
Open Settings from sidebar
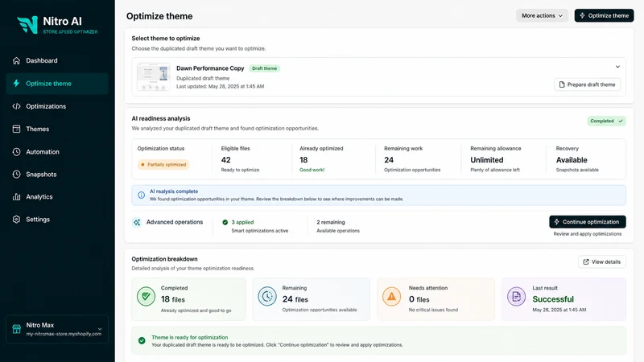pos(57,220)
